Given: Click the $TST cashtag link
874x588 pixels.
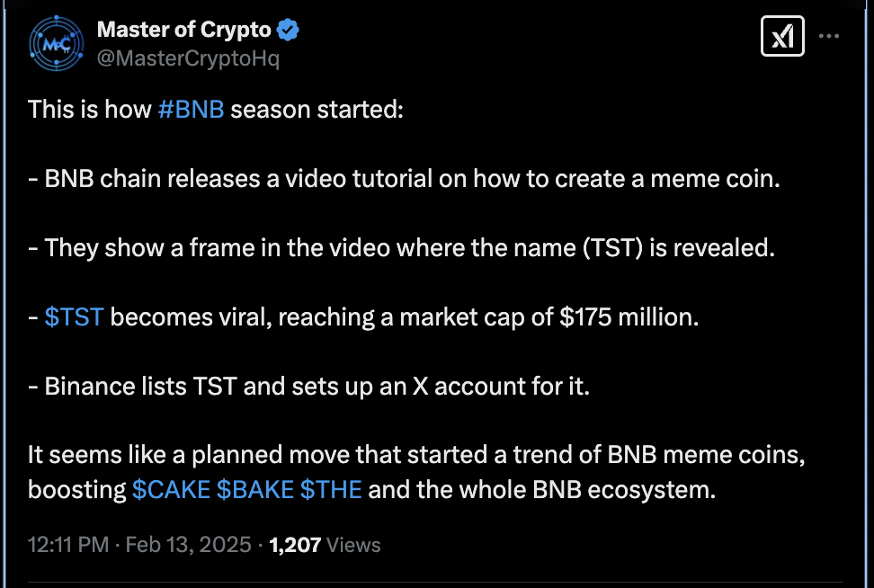Looking at the screenshot, I should point(74,316).
